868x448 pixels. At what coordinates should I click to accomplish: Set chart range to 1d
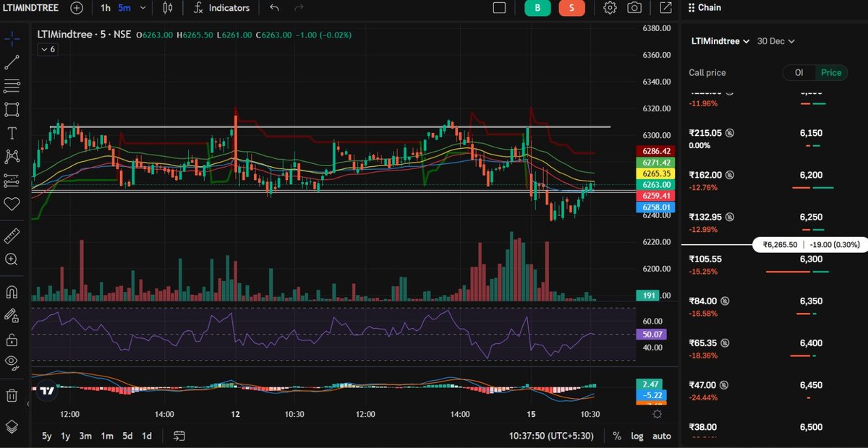coord(147,436)
